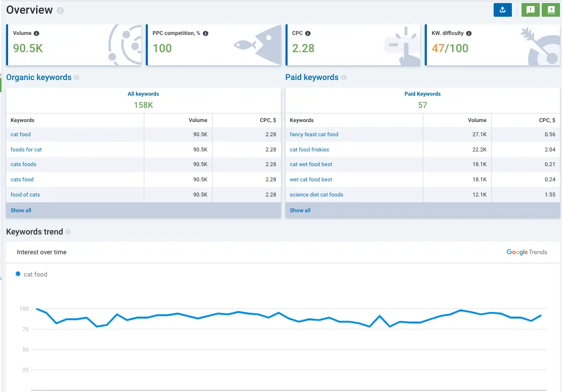
Task: Open the Paid keywords section heading
Action: tap(312, 77)
